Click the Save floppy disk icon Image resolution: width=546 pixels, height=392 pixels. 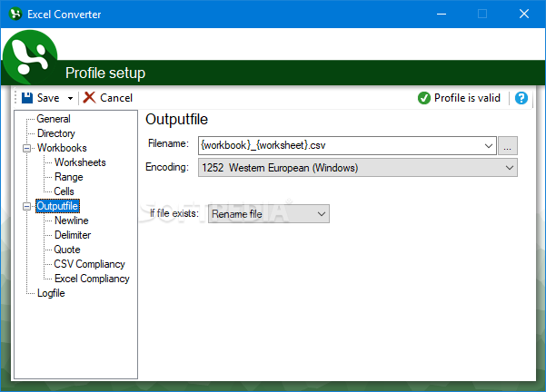tap(27, 98)
